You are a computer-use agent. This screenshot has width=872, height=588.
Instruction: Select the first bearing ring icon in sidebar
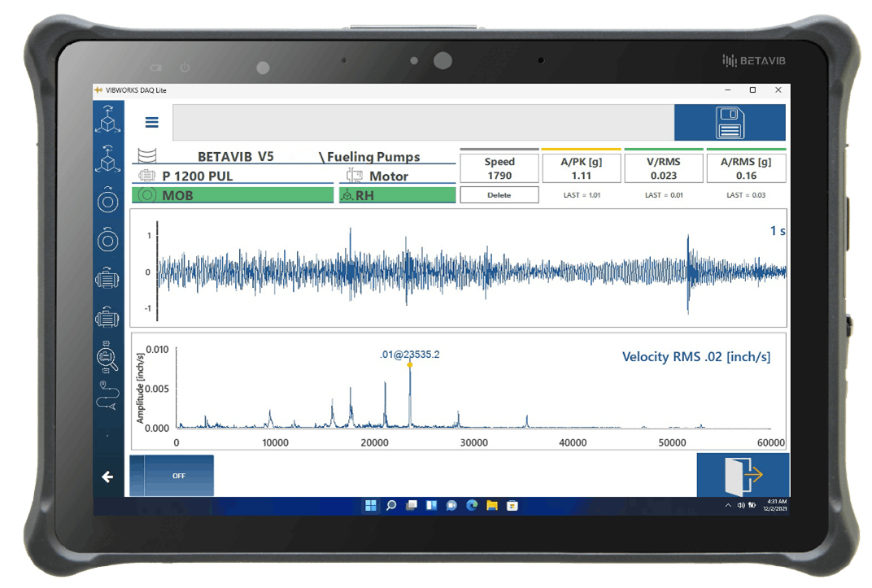(108, 200)
